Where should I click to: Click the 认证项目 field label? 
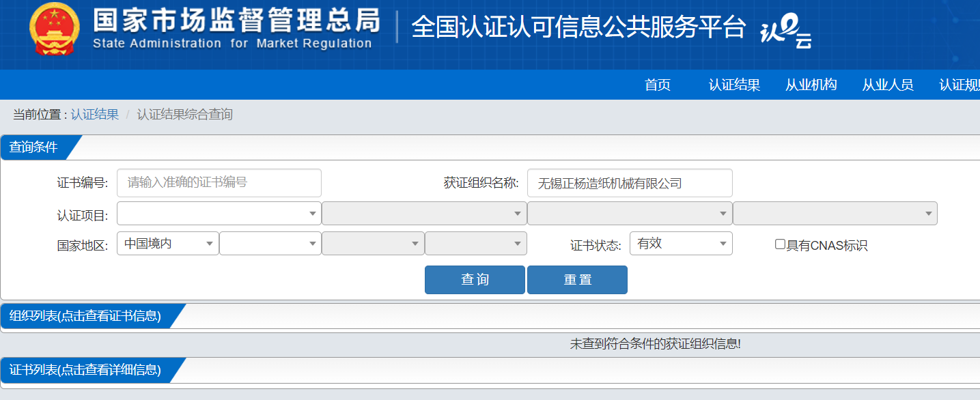click(x=83, y=216)
